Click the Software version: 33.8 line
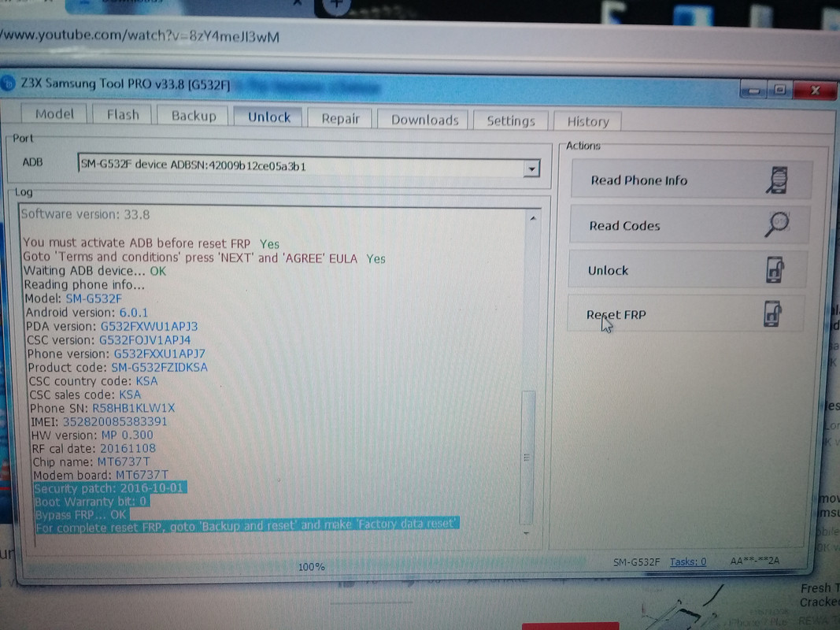 tap(85, 214)
